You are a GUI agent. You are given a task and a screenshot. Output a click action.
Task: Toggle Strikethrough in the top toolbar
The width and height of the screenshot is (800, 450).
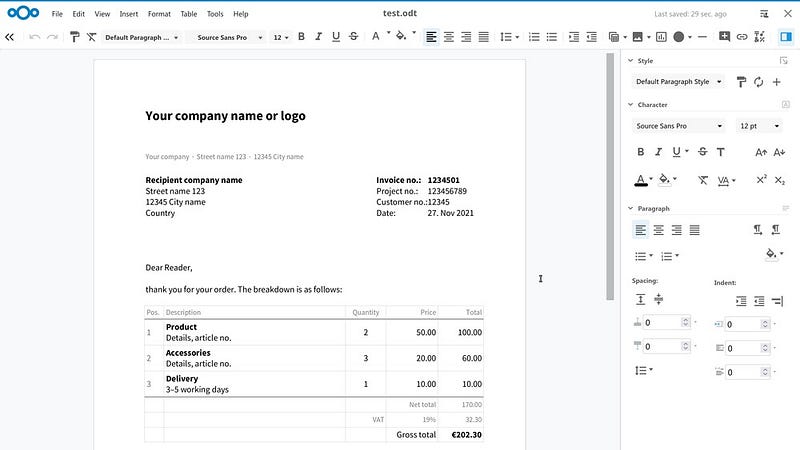(353, 37)
